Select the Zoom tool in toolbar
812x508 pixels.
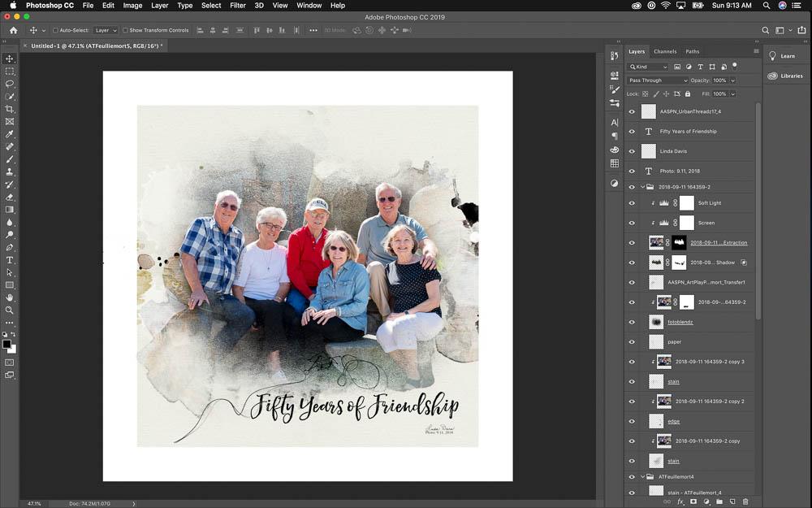point(9,310)
